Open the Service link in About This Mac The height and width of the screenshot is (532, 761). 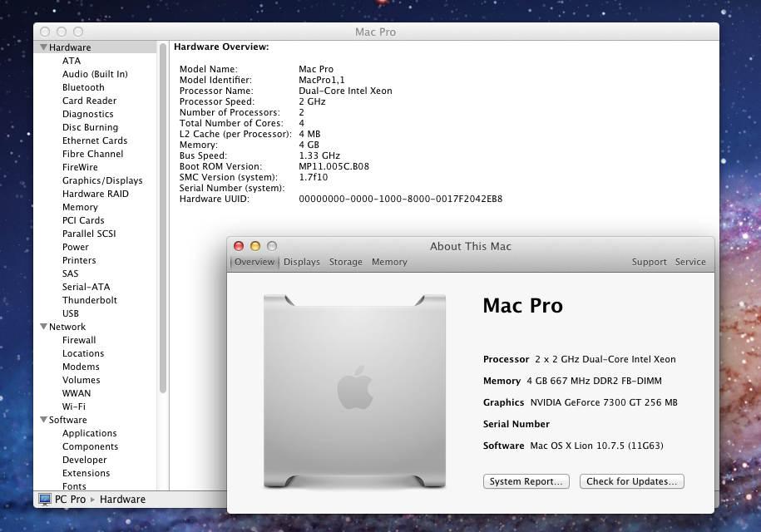click(690, 262)
